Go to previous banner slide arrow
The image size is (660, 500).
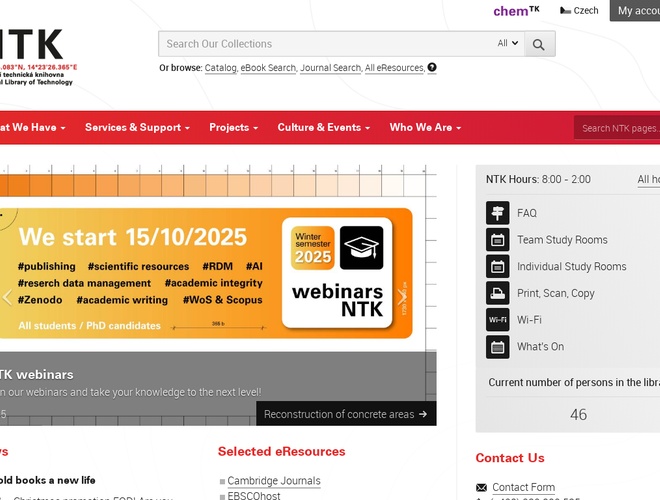(x=7, y=297)
